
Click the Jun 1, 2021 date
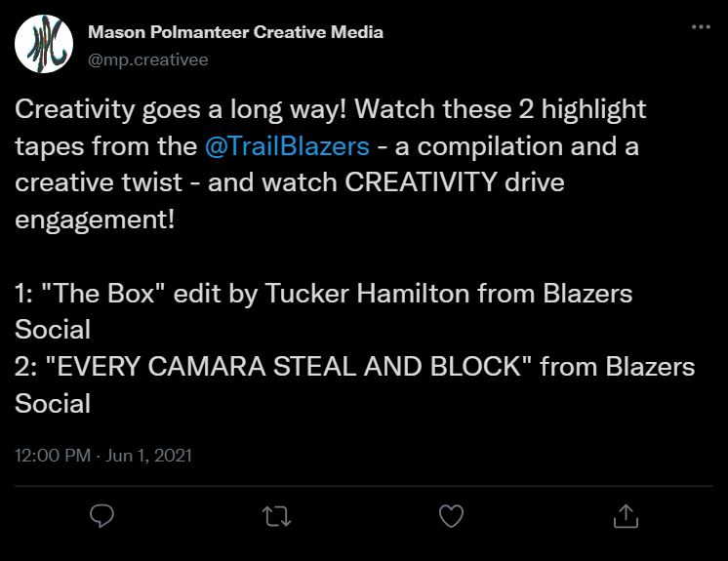pyautogui.click(x=150, y=456)
